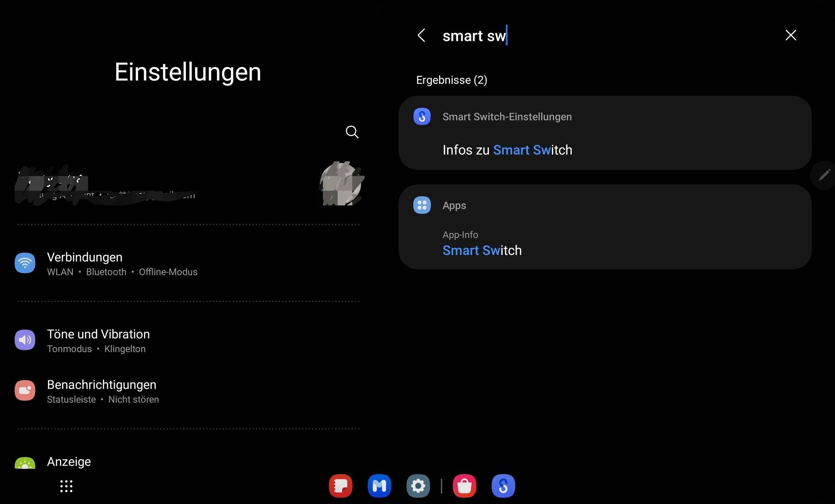This screenshot has height=504, width=835.
Task: Open the app drawer grid icon
Action: pos(66,486)
